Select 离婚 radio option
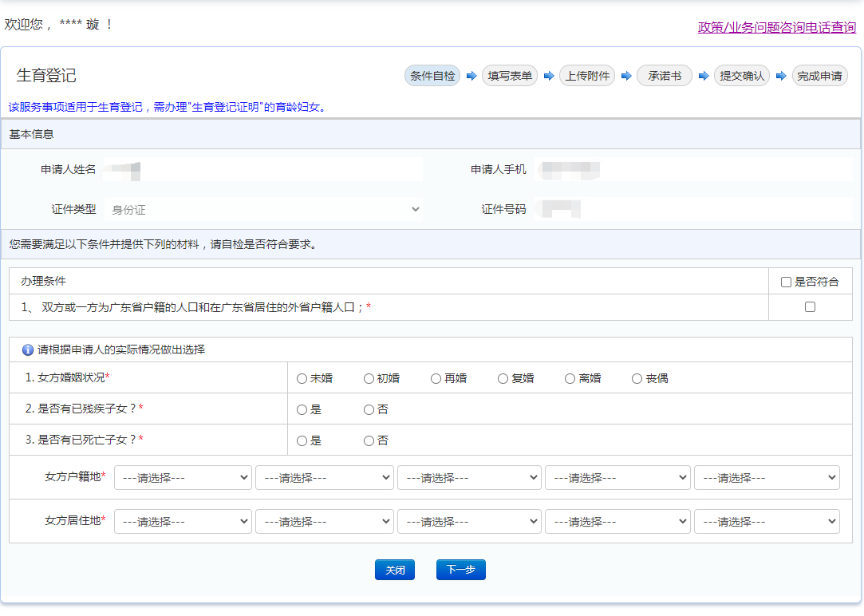 point(570,378)
